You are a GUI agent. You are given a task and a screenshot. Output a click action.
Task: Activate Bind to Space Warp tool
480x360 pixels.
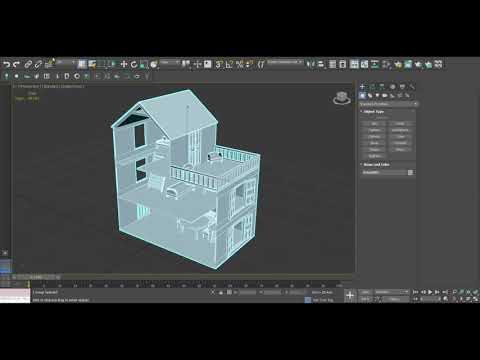pyautogui.click(x=49, y=64)
